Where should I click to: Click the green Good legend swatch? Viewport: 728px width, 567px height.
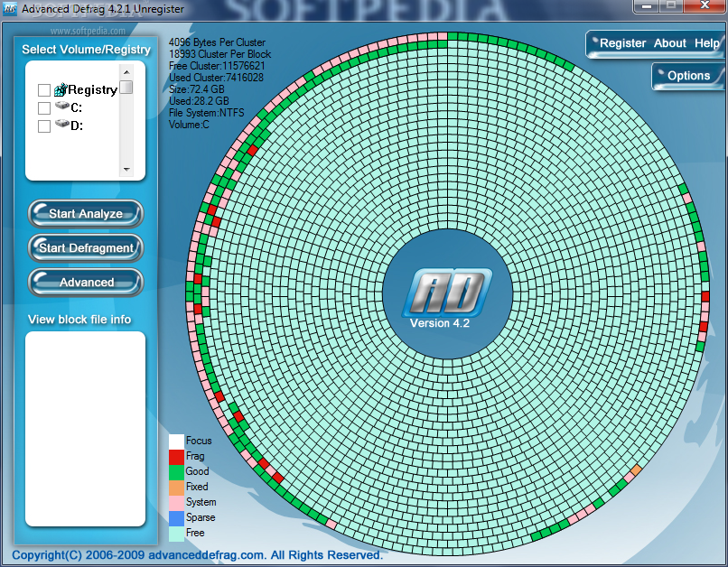coord(176,472)
